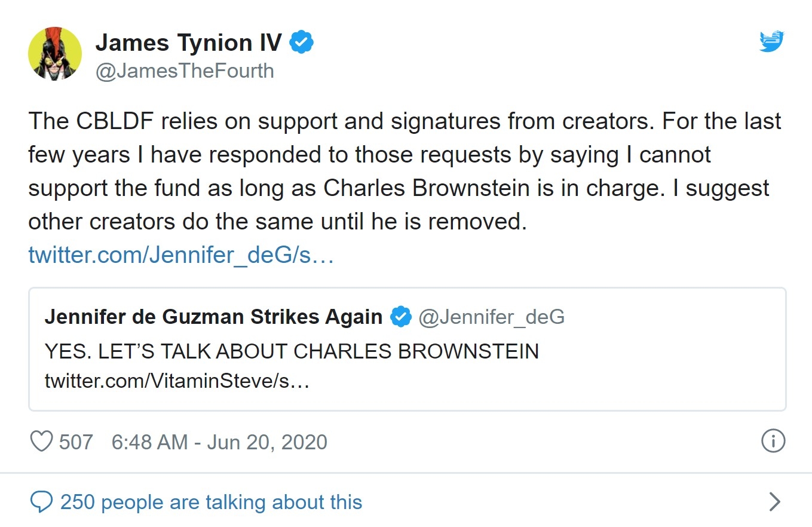The width and height of the screenshot is (812, 527).
Task: Click the main tweet text about CBLDF
Action: (404, 171)
